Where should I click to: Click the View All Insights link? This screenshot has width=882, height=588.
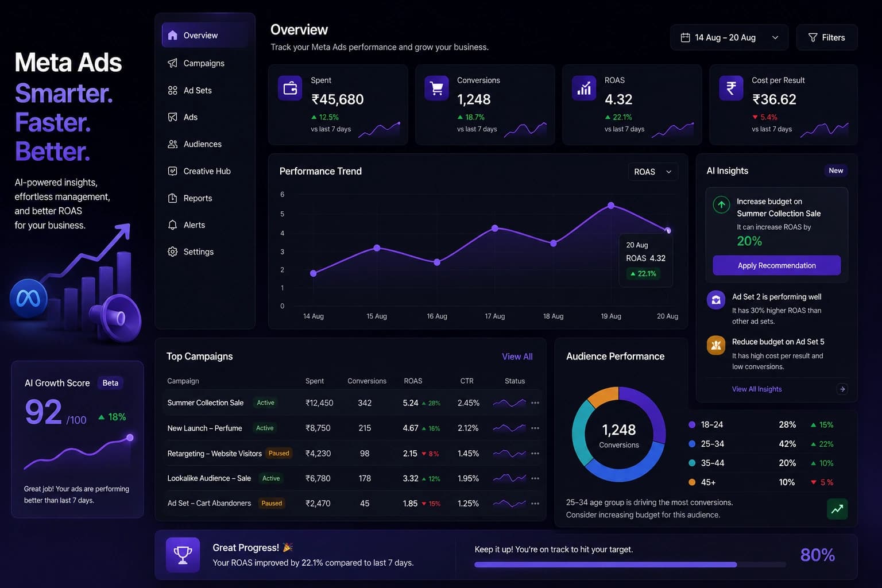tap(757, 389)
